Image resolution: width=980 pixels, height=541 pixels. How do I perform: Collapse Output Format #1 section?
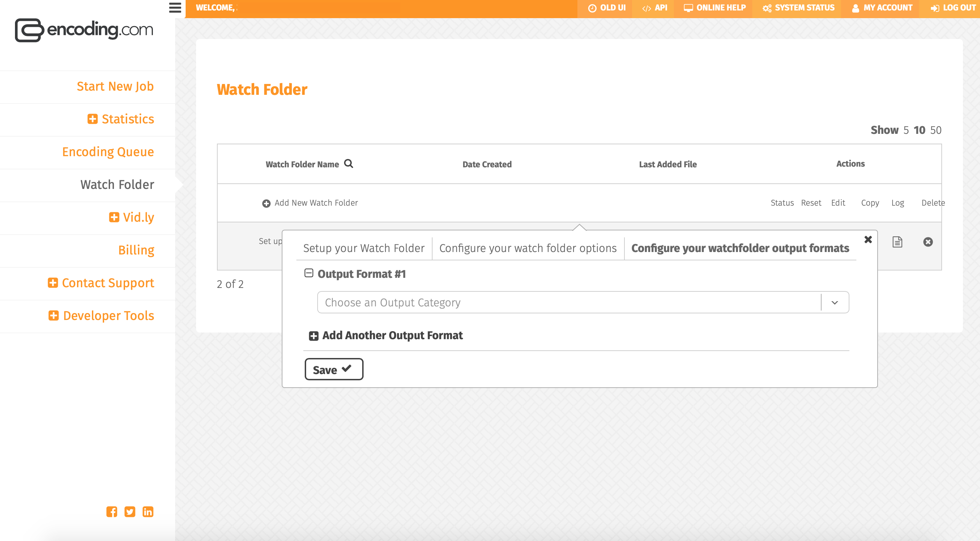309,273
